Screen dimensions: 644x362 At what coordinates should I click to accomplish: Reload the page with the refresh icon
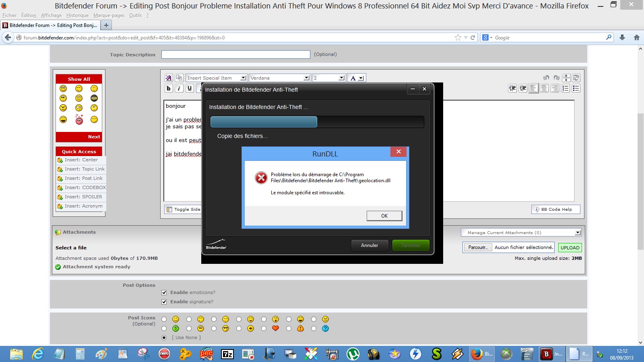click(x=473, y=37)
